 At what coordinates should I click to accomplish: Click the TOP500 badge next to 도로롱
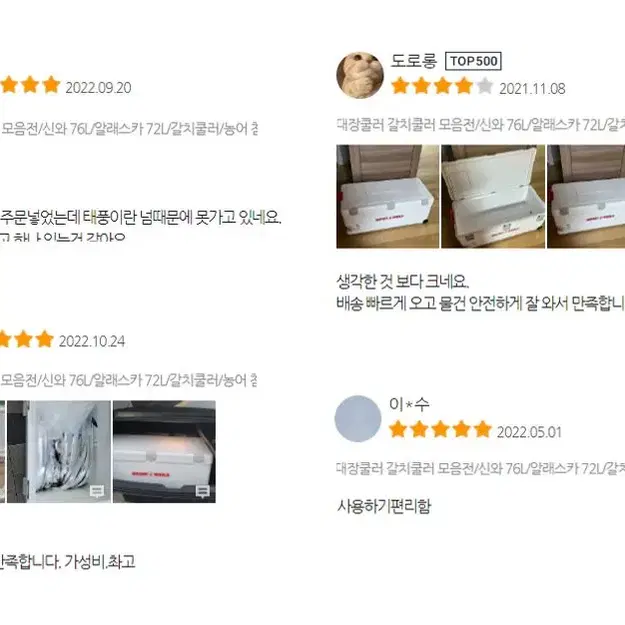[x=473, y=61]
